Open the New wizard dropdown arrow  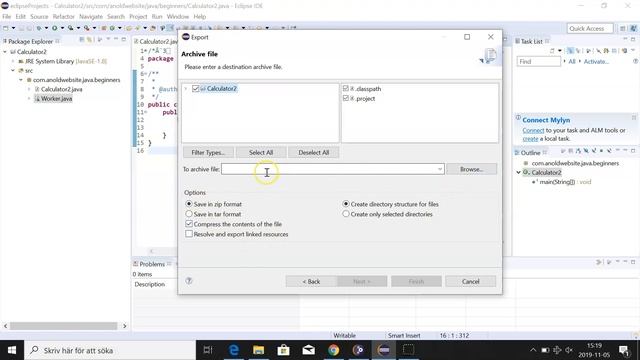[13, 28]
